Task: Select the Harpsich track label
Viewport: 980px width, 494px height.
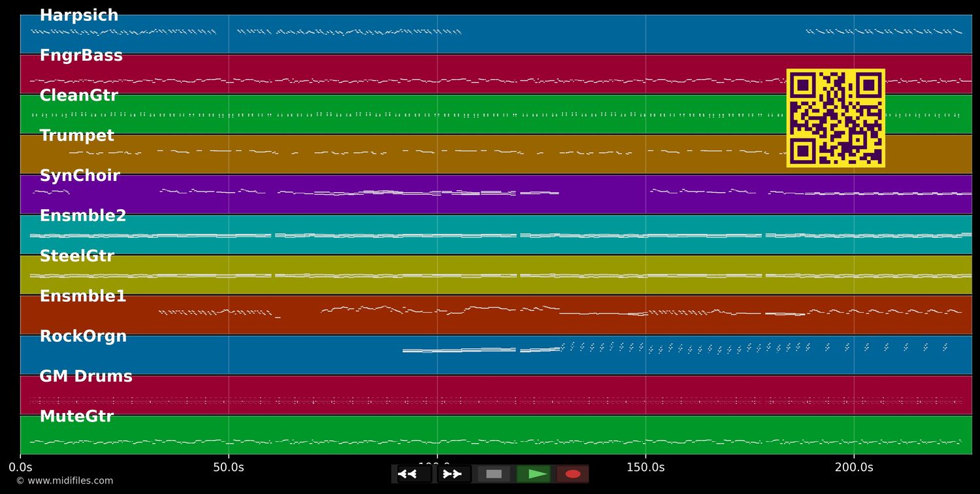Action: pos(79,16)
